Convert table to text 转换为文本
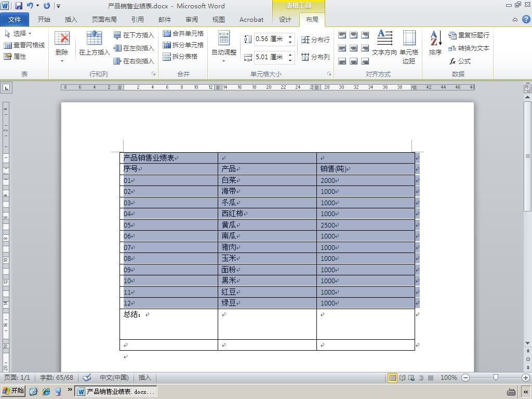Screen dimensions: 532x399 (469, 48)
